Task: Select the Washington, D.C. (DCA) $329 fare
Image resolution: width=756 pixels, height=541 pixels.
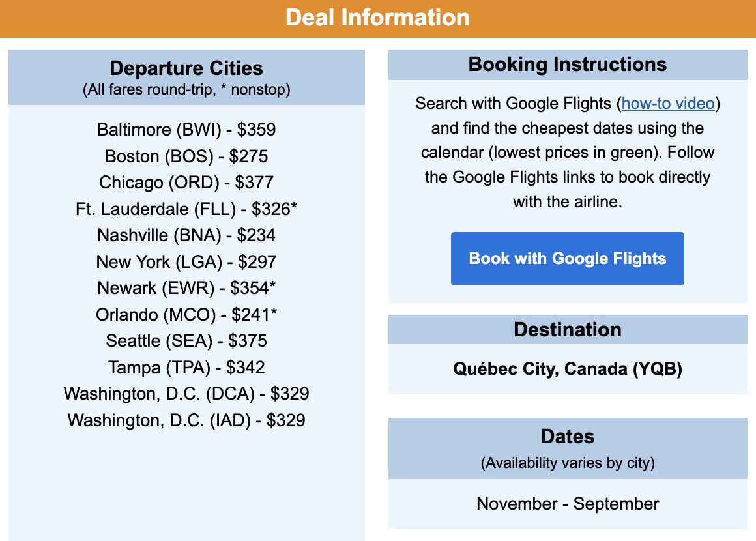Action: (x=186, y=394)
